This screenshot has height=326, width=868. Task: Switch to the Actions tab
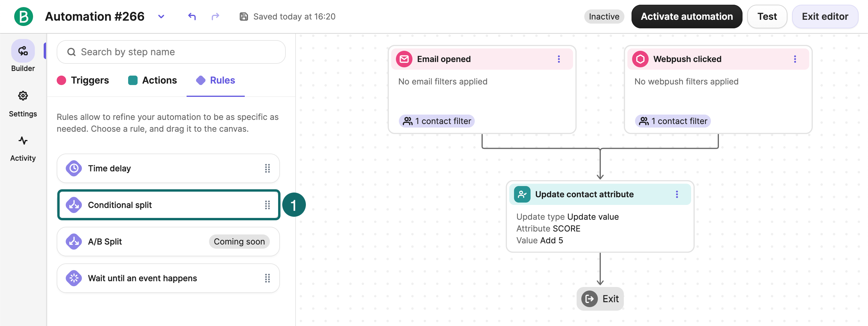tap(152, 80)
